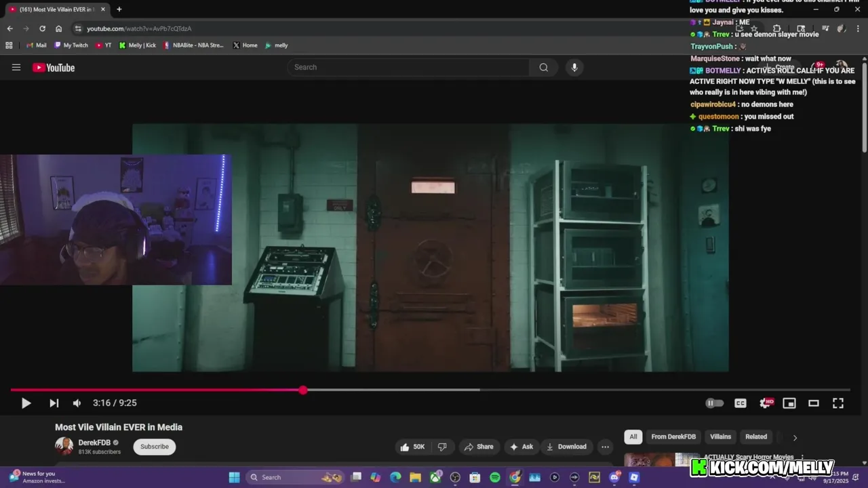The width and height of the screenshot is (868, 488).
Task: Open the DerekFDB channel name link
Action: pyautogui.click(x=94, y=443)
